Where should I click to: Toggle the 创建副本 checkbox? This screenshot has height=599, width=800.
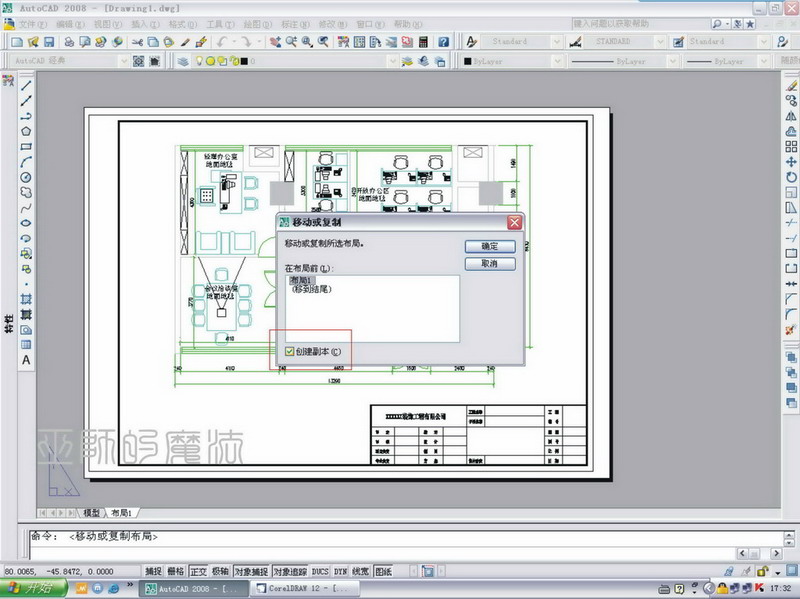point(289,352)
